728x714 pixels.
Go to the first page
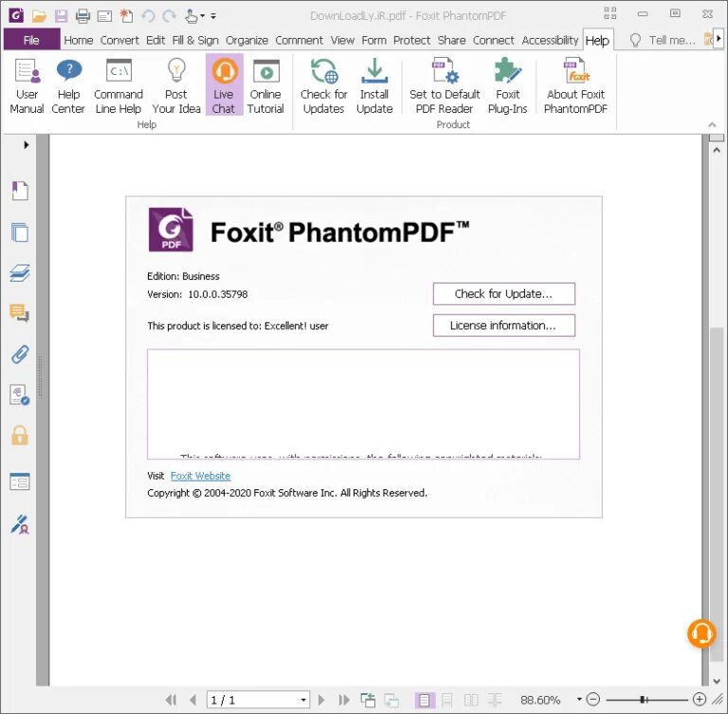[171, 700]
